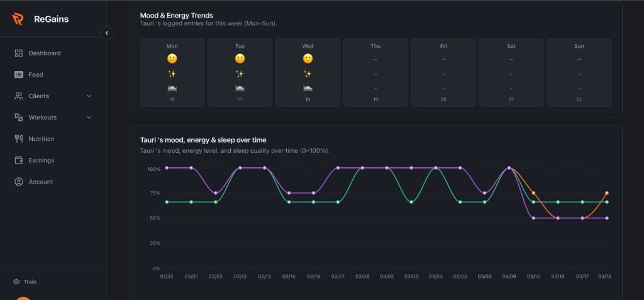Click the Clients people icon
644x300 pixels.
[x=18, y=96]
